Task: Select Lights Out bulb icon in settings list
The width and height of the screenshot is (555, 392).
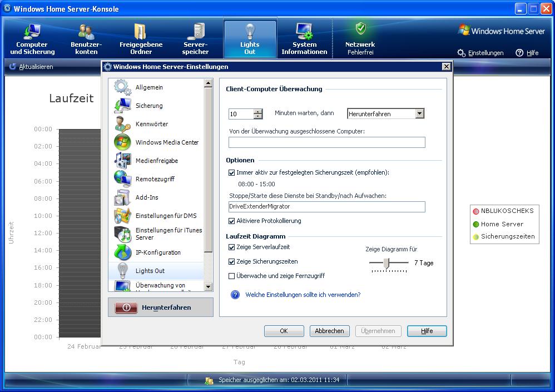Action: tap(122, 271)
